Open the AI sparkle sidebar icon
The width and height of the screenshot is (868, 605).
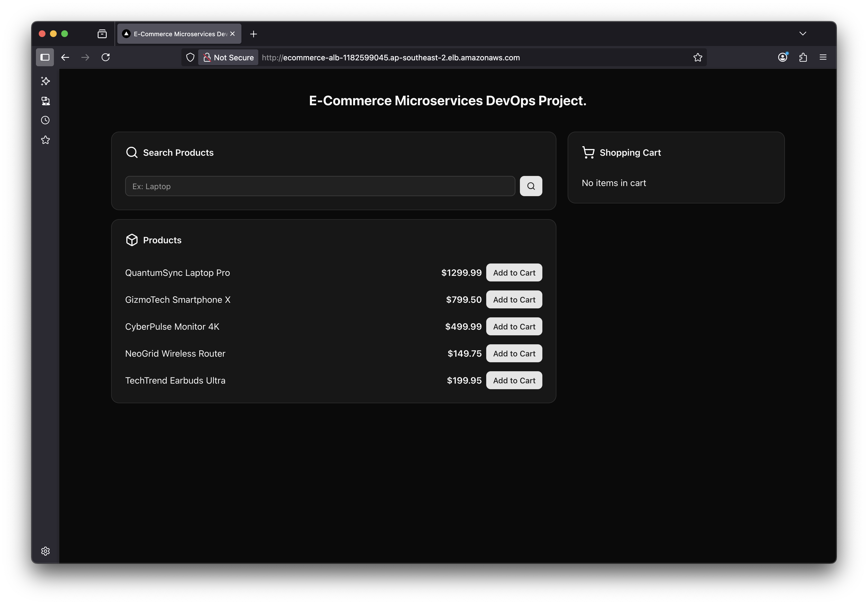tap(45, 81)
